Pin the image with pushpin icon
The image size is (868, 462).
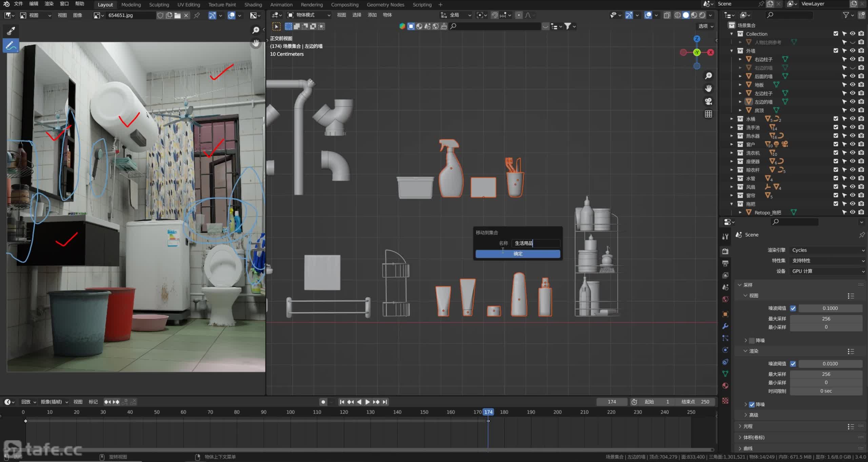[197, 15]
